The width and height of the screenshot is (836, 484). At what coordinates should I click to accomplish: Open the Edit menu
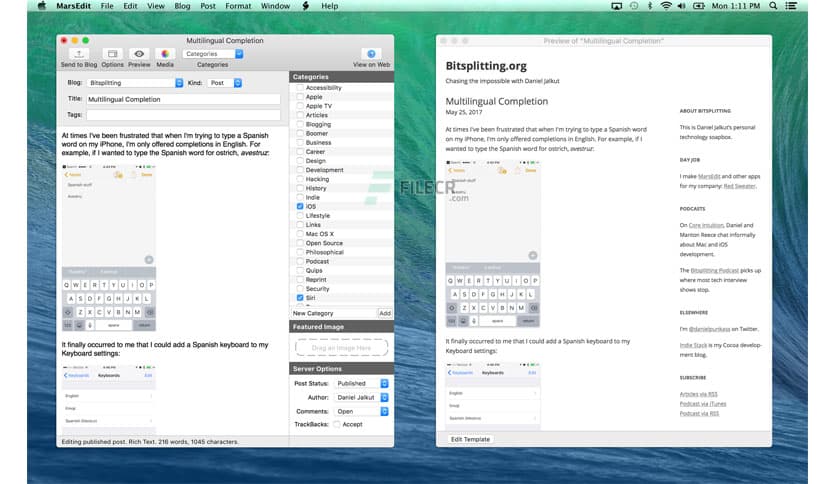pos(130,6)
